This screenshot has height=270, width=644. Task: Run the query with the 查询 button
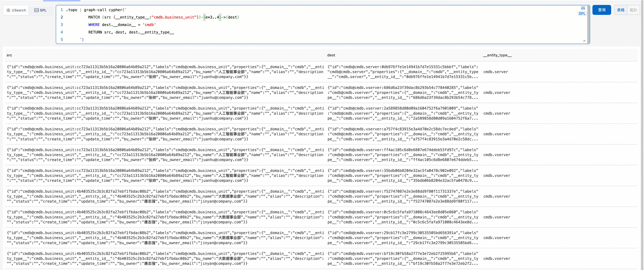(602, 10)
